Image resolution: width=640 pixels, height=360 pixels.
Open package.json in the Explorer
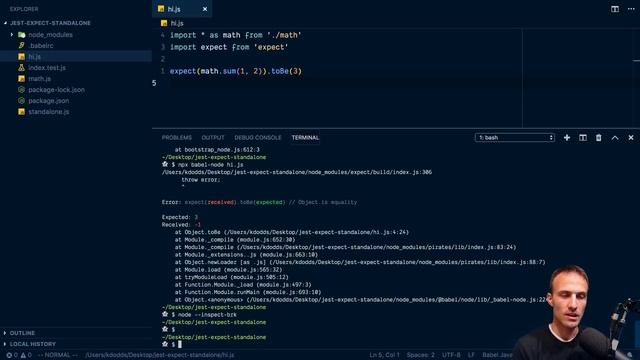76,101
